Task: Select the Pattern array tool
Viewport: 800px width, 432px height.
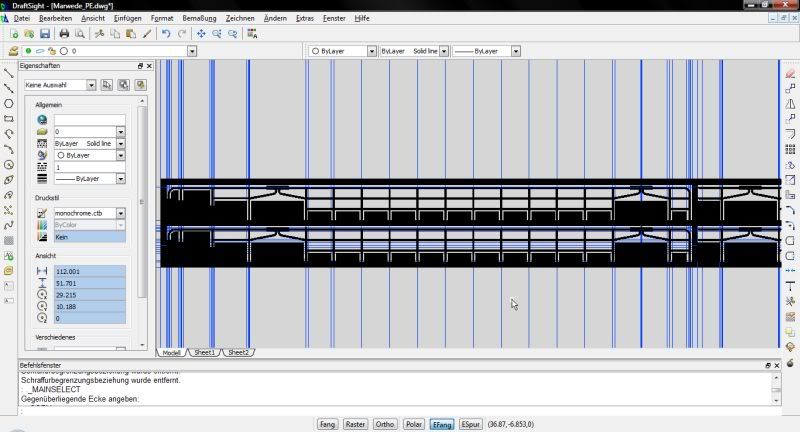Action: [x=790, y=149]
